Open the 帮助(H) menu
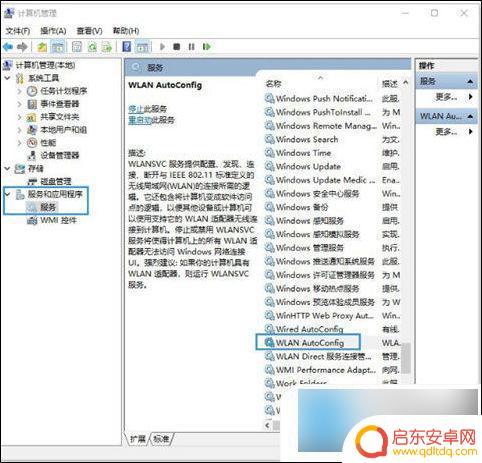The width and height of the screenshot is (482, 463). coord(126,31)
